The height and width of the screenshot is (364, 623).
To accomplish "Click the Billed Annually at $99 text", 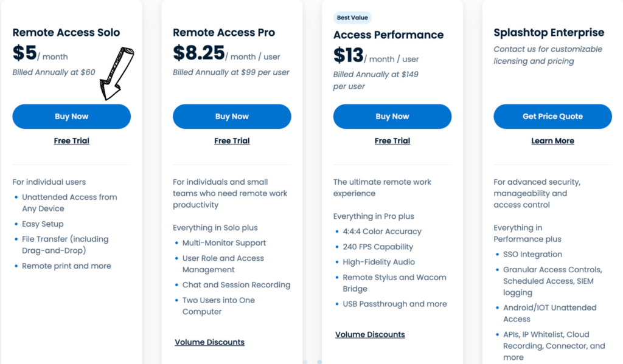I will pyautogui.click(x=232, y=72).
